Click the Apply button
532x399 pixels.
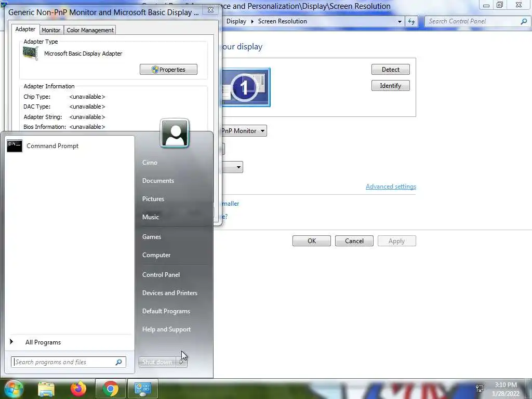pos(396,241)
